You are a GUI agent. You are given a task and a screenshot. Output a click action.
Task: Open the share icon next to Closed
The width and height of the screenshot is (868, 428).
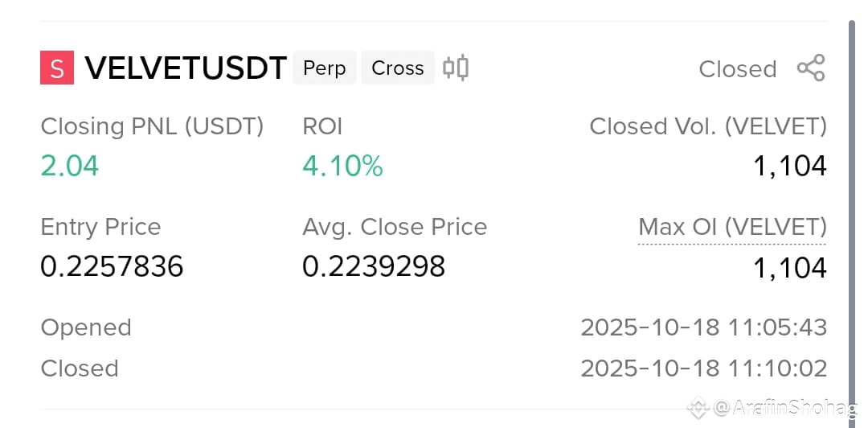811,68
